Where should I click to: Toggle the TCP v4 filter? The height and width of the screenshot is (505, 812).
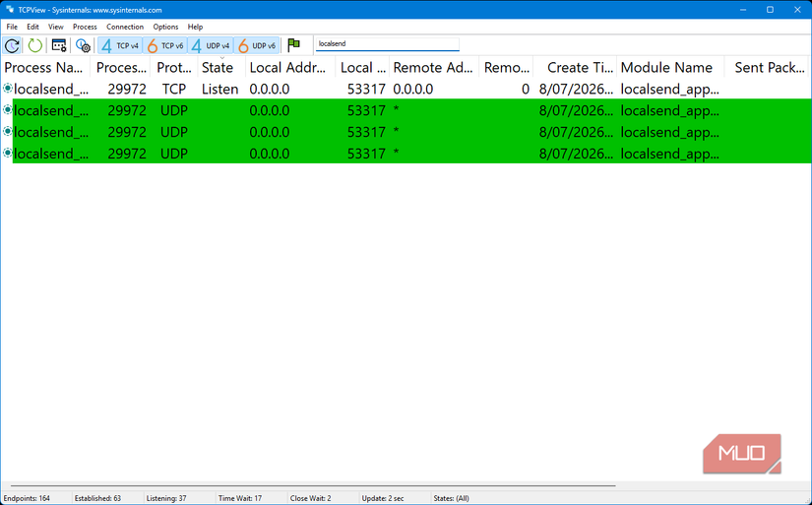(x=120, y=45)
